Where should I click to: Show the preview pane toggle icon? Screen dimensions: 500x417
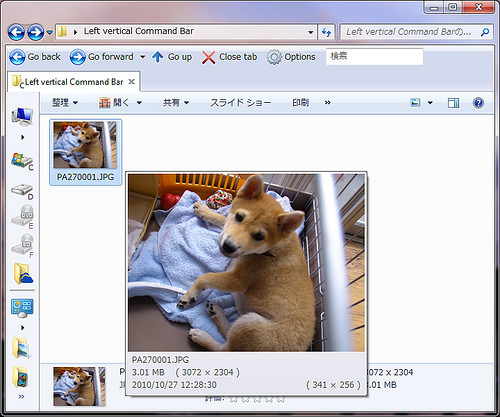click(453, 103)
